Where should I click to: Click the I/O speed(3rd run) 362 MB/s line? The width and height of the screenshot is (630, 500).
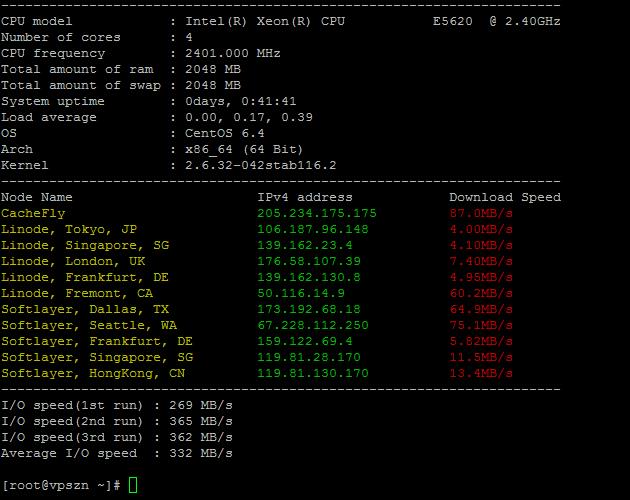pyautogui.click(x=117, y=438)
